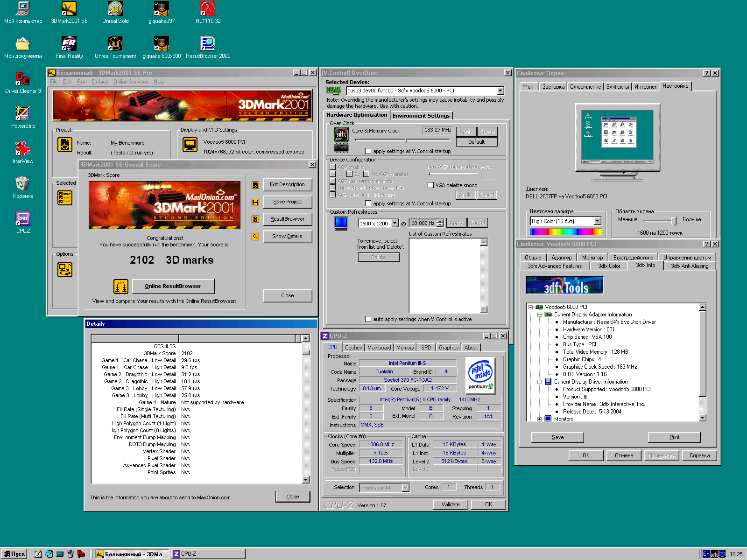Open Run menu in 3DMark2001
Screen dimensions: 747x560
coord(82,82)
